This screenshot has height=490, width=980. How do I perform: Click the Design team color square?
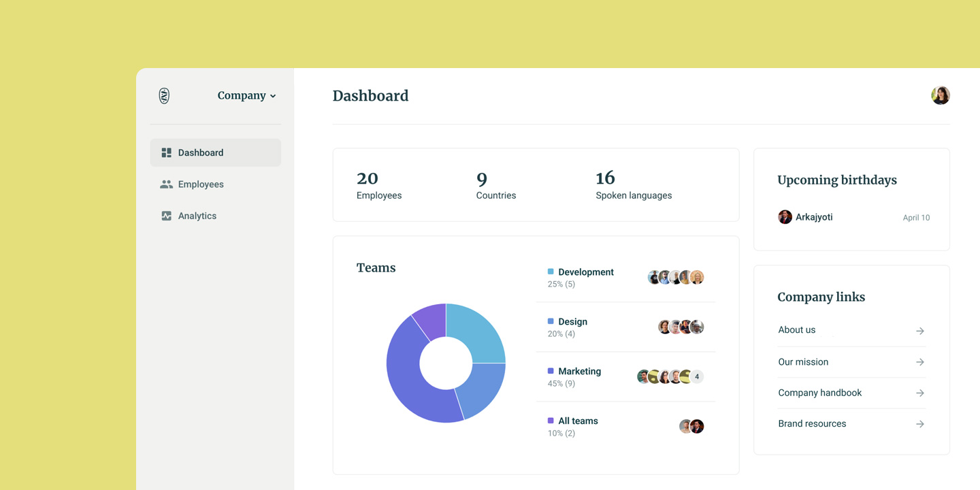(x=551, y=321)
